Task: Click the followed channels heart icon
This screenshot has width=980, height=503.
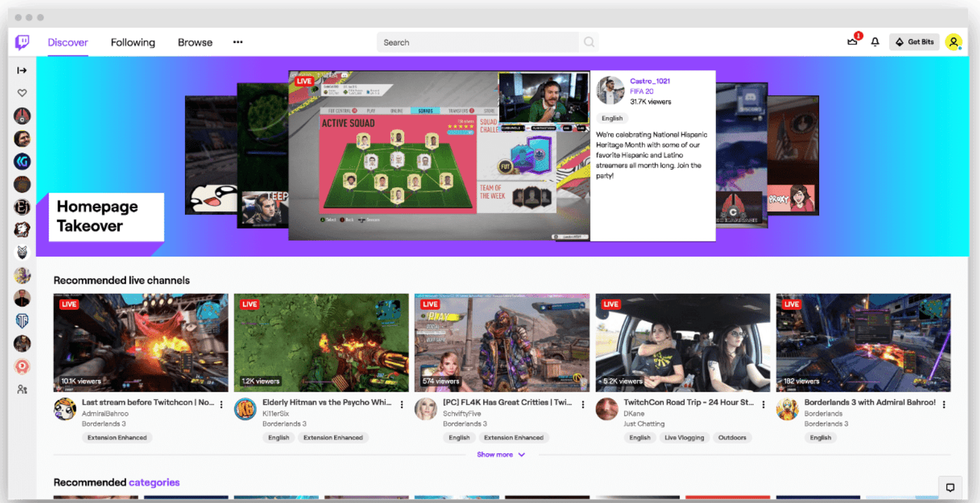Action: [22, 93]
